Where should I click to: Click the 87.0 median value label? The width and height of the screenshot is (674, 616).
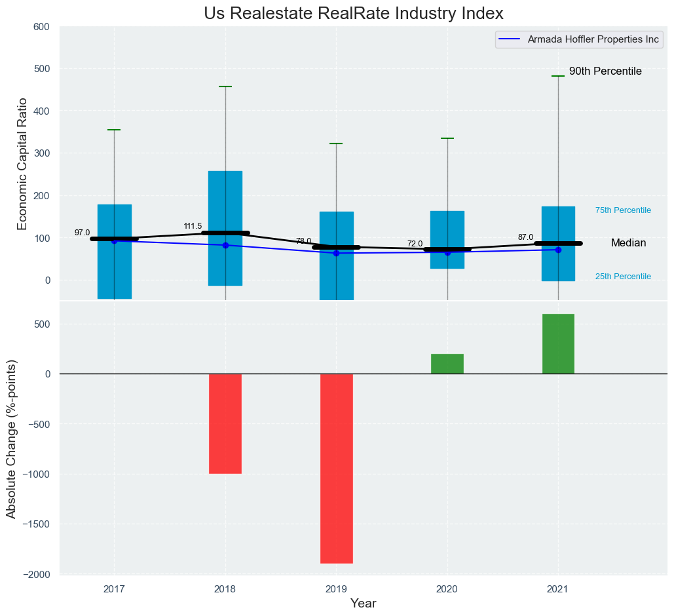(x=525, y=237)
